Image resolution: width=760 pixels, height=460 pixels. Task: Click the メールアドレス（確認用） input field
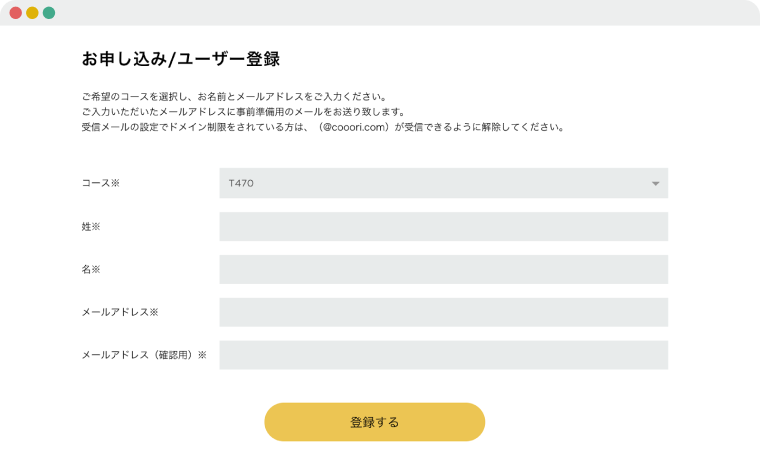pos(443,355)
